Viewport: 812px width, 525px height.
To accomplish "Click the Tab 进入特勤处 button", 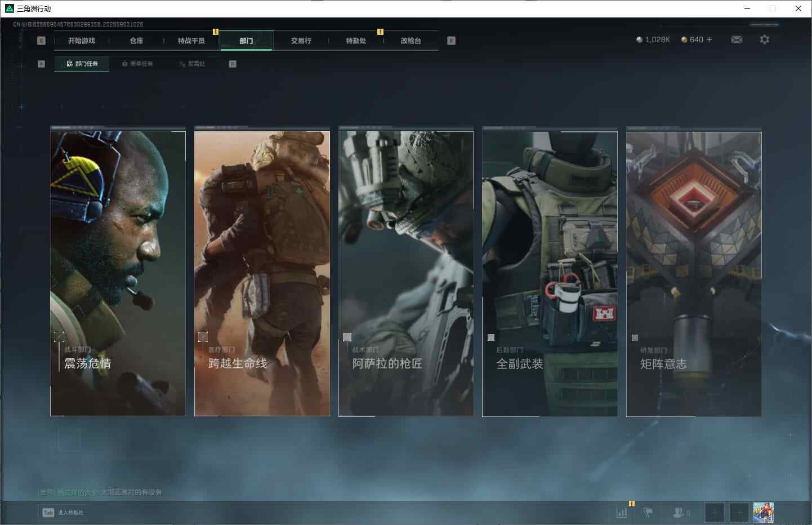I will click(63, 513).
